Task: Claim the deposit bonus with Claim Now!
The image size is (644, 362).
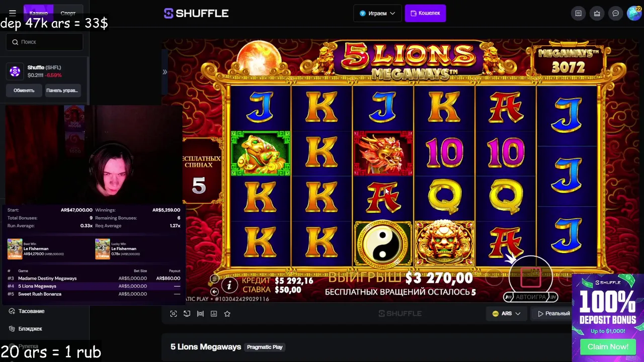Action: point(608,347)
